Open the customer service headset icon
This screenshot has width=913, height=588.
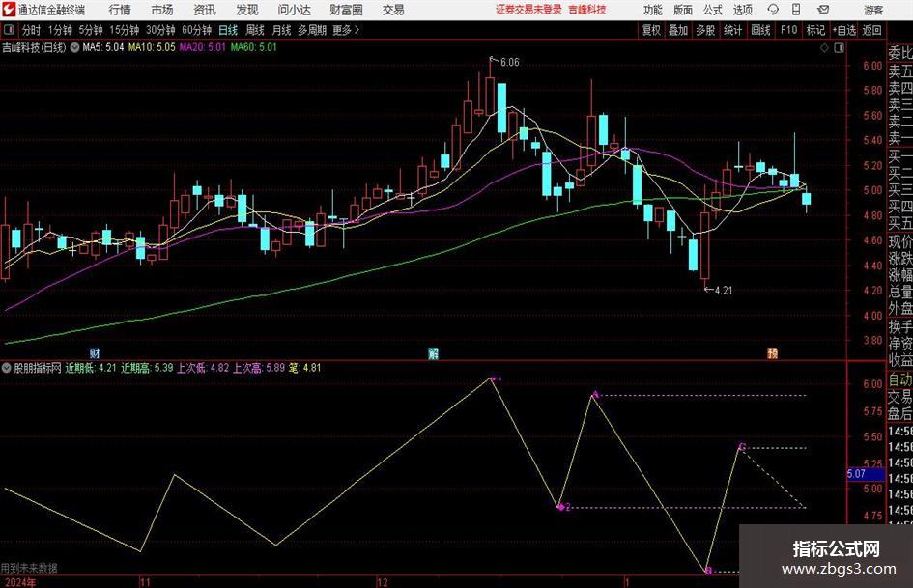773,10
